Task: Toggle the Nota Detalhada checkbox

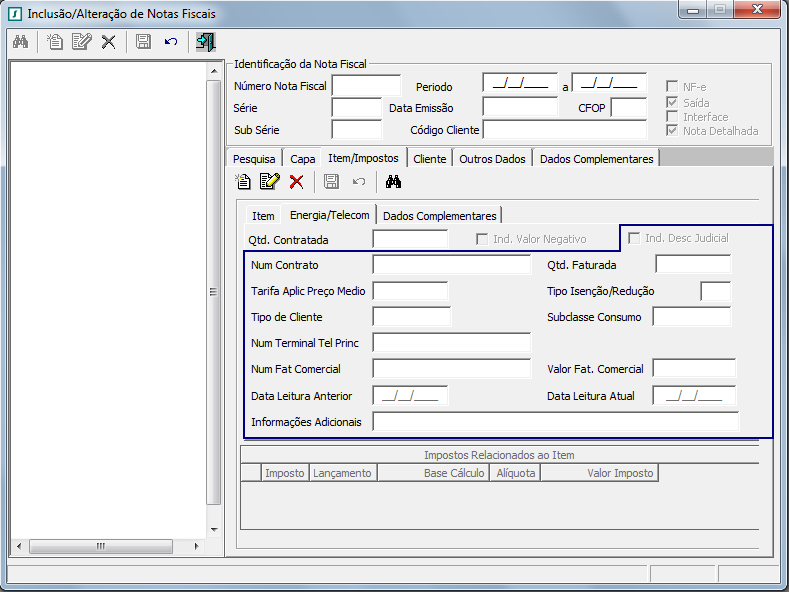Action: pos(673,130)
